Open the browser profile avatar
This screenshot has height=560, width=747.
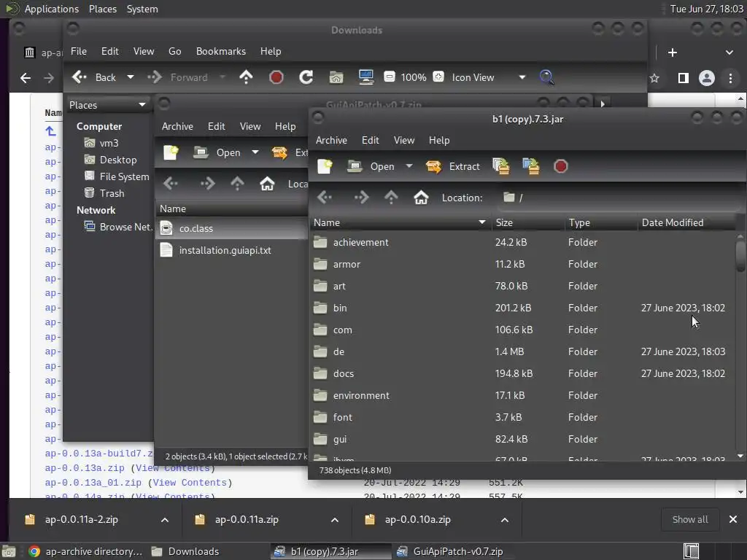click(706, 78)
